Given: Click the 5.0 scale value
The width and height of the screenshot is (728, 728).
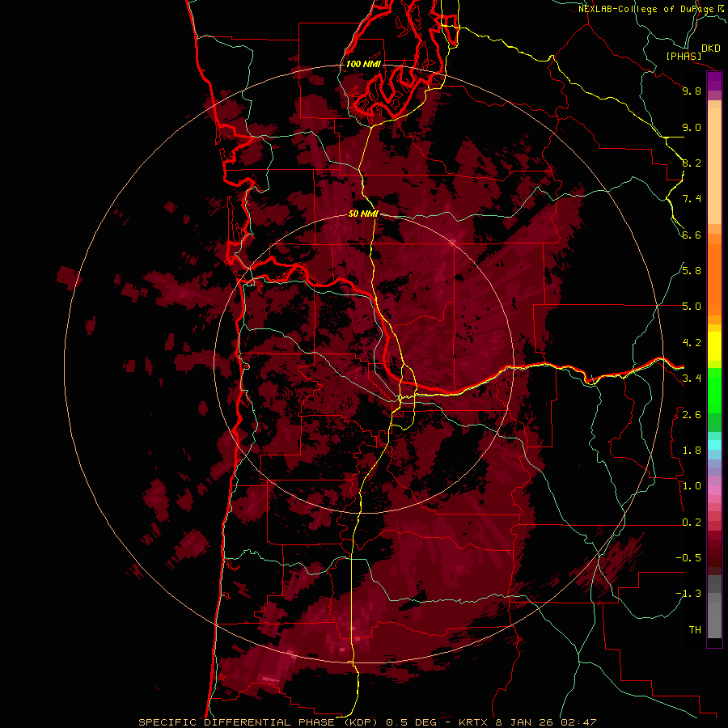Looking at the screenshot, I should (692, 307).
